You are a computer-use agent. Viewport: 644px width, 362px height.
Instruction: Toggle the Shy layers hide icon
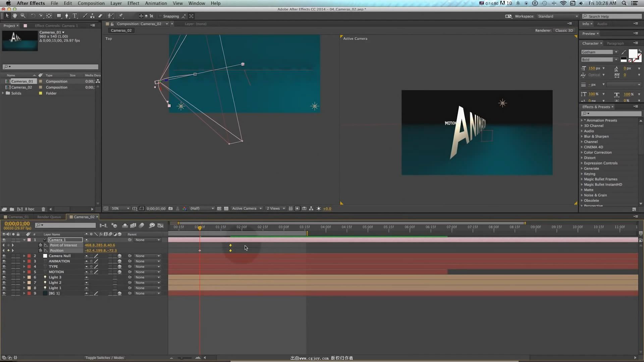(125, 226)
